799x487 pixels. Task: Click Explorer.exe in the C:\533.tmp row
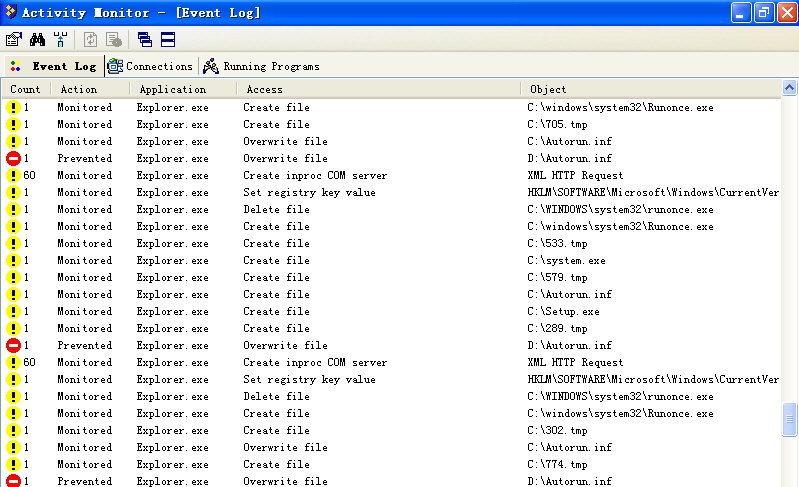(x=172, y=244)
